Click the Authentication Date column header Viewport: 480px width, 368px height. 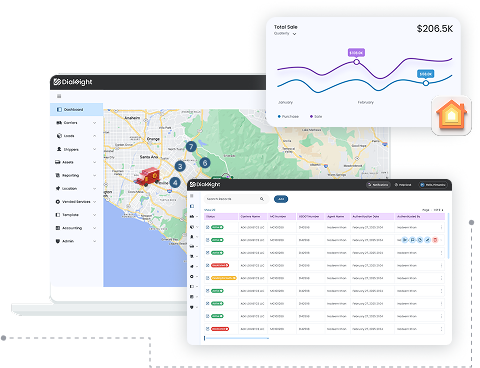372,217
